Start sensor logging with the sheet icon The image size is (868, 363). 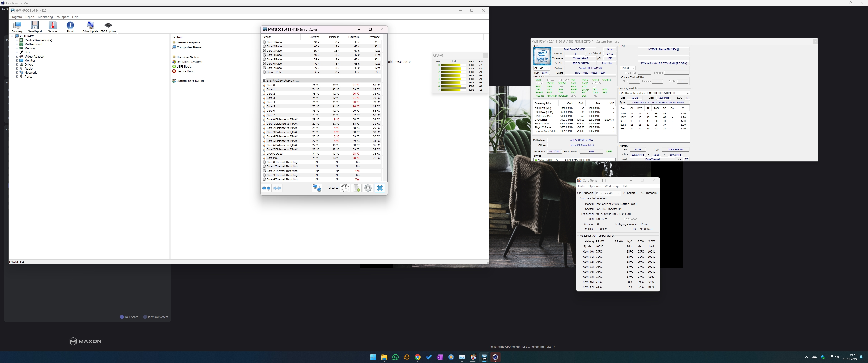coord(356,188)
